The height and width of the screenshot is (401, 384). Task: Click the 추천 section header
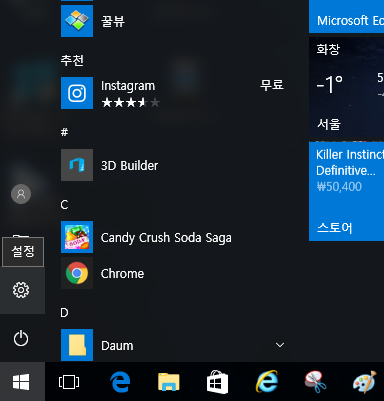pos(72,60)
